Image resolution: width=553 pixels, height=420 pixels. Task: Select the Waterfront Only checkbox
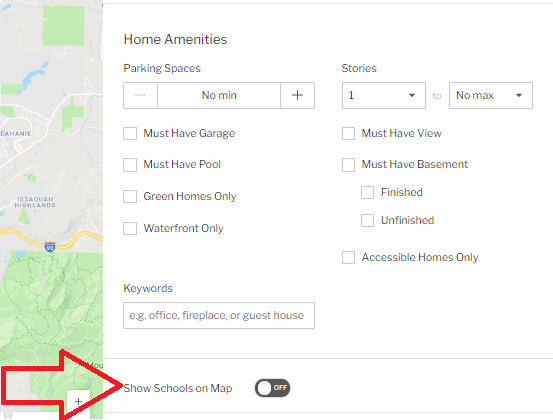pos(130,228)
